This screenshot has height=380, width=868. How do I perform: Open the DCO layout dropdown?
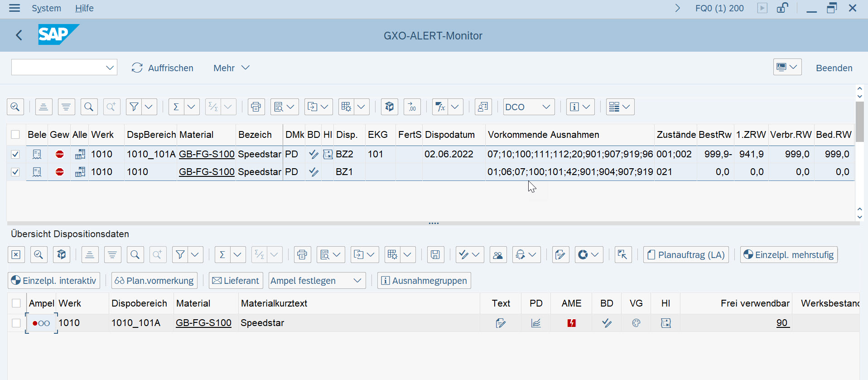click(528, 107)
